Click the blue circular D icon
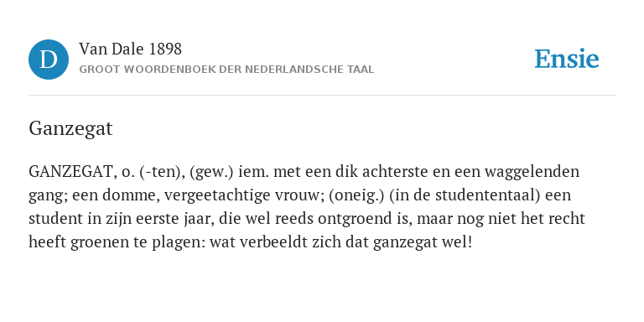 49,60
